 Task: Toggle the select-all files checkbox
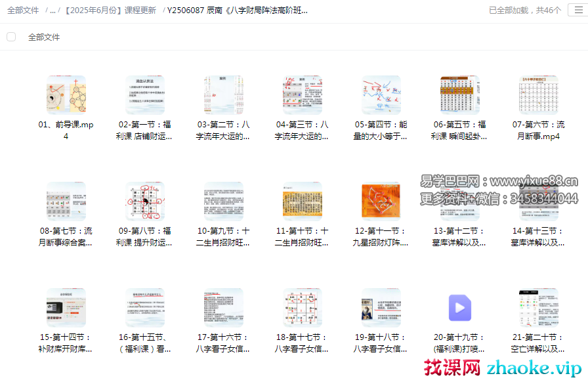point(11,37)
